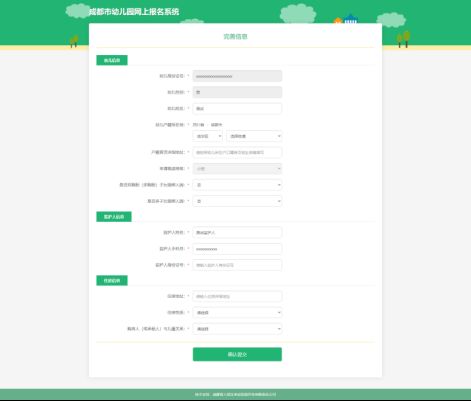Click the footer technical support text

pos(236,395)
